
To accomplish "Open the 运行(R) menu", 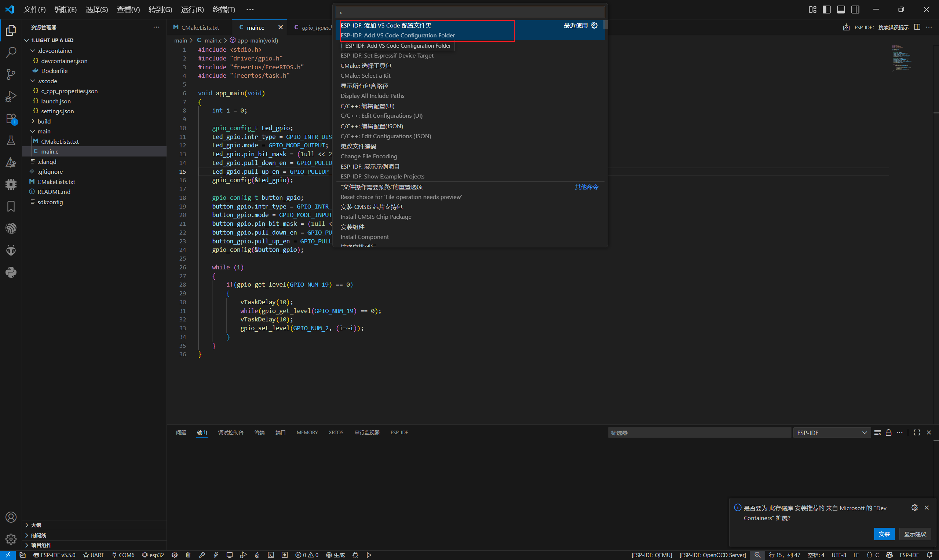I will (x=192, y=10).
